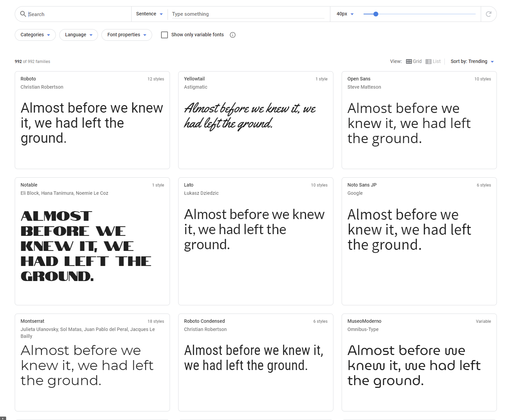Open the Roboto font title
514x420 pixels.
pyautogui.click(x=28, y=79)
